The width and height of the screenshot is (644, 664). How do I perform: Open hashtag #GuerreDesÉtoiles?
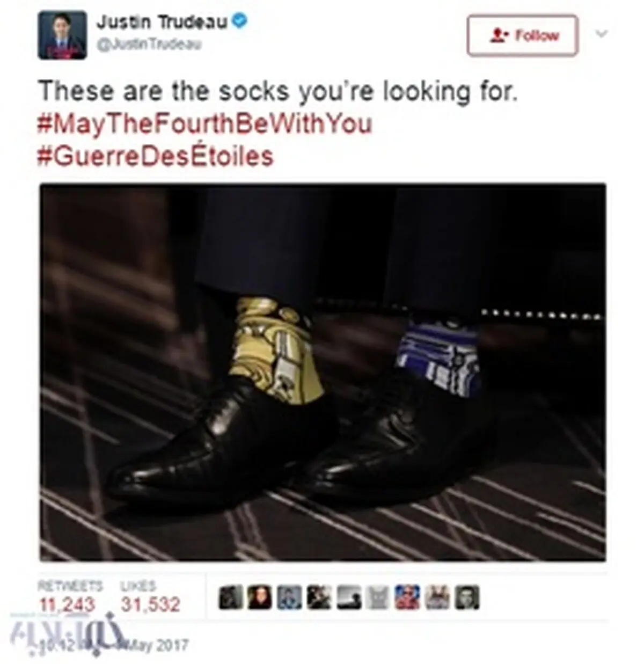tap(156, 156)
